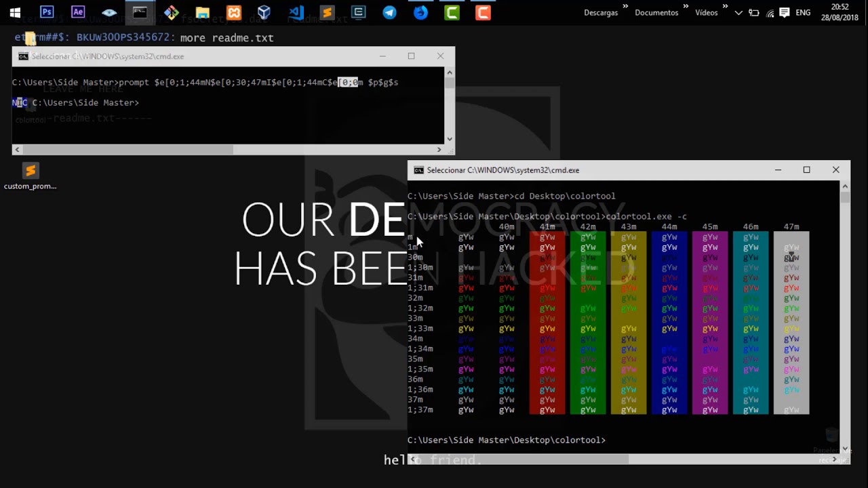868x488 pixels.
Task: Open File Explorer from the taskbar
Action: (202, 12)
